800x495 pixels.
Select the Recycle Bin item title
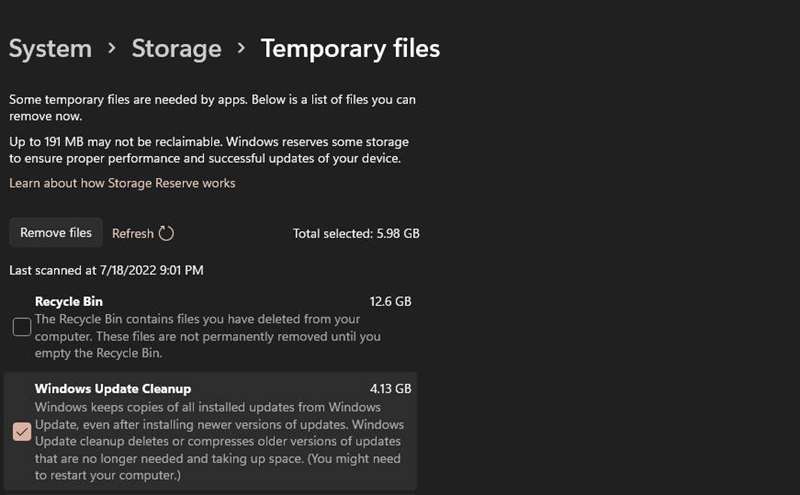[x=69, y=302]
